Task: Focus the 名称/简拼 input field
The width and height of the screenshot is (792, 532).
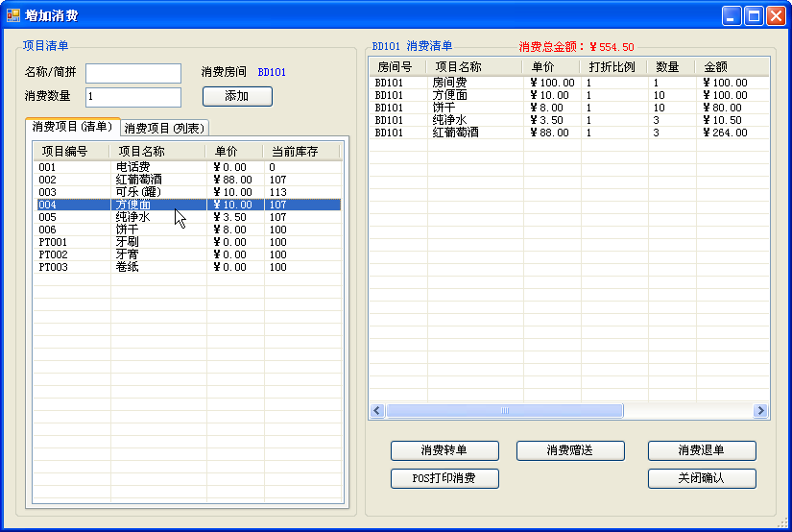Action: click(133, 73)
